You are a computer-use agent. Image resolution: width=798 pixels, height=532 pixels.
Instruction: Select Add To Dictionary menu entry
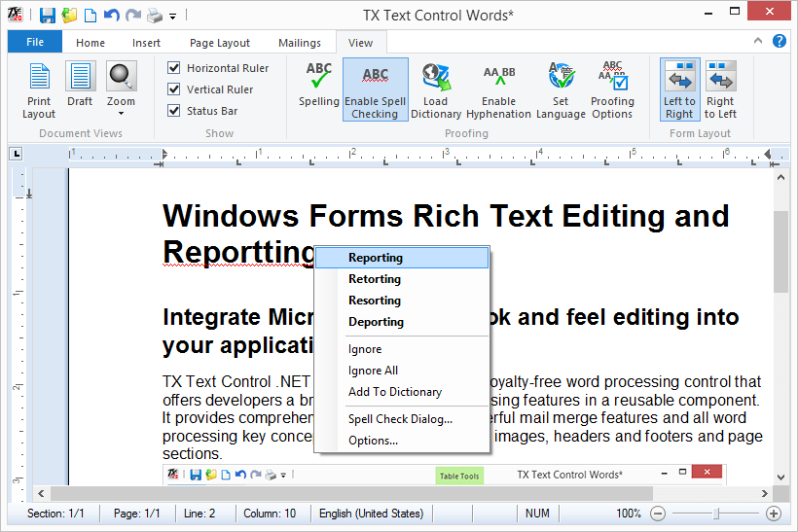pyautogui.click(x=395, y=392)
